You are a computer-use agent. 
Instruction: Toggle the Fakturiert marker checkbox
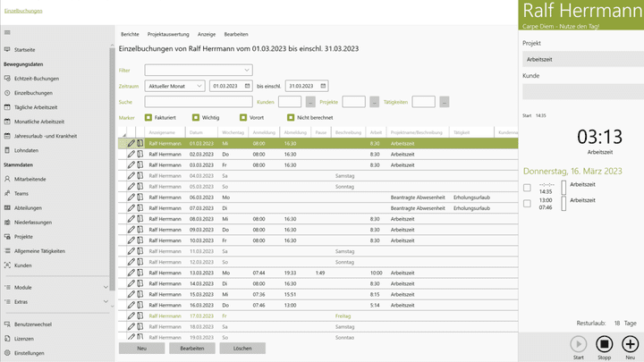tap(148, 117)
